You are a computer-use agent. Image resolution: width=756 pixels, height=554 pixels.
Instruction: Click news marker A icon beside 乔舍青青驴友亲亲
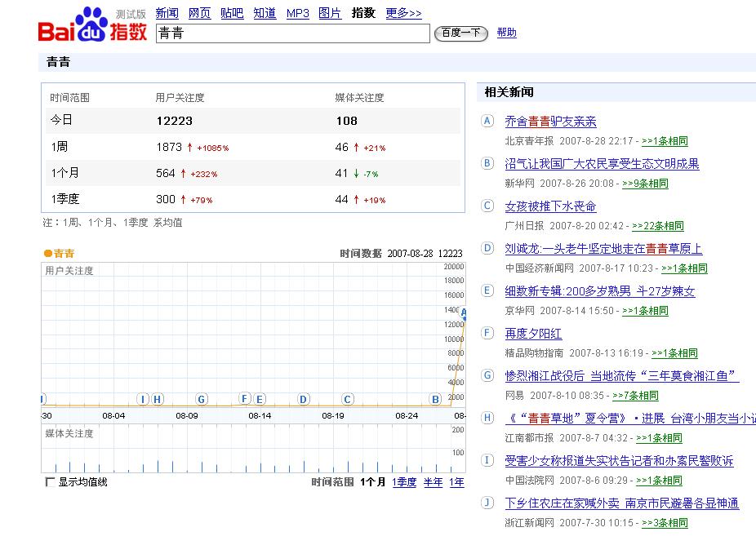click(488, 121)
